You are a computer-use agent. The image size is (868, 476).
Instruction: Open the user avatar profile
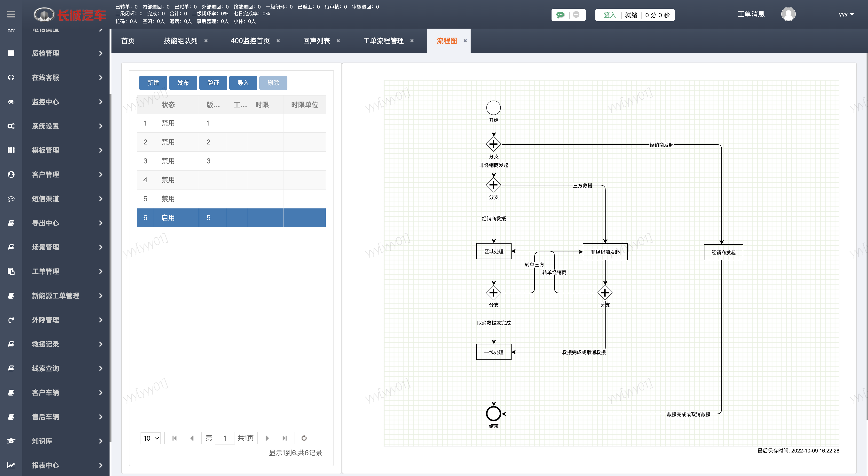coord(788,14)
